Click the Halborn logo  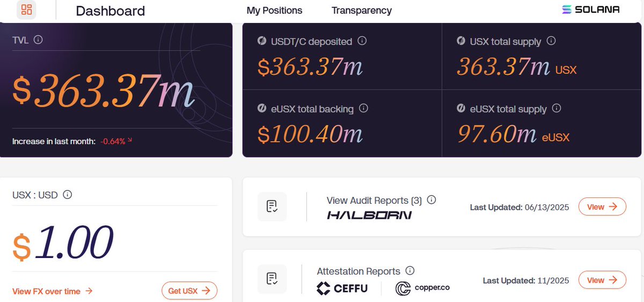point(369,215)
